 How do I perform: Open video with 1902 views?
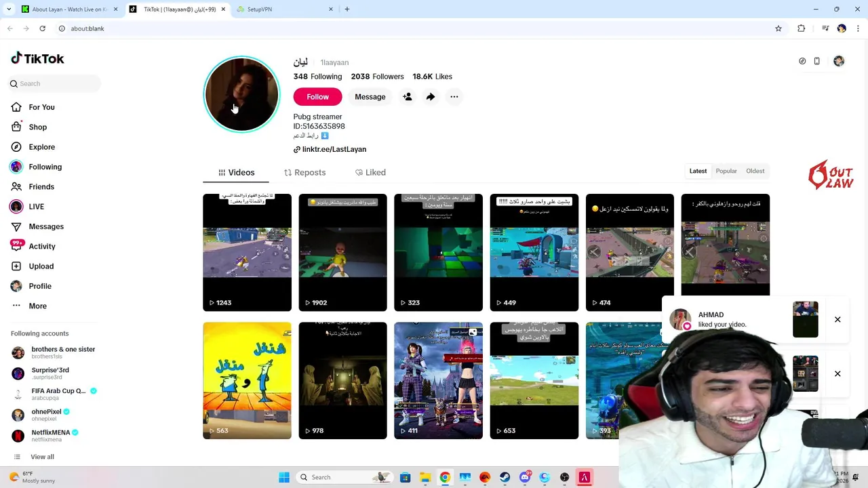342,253
